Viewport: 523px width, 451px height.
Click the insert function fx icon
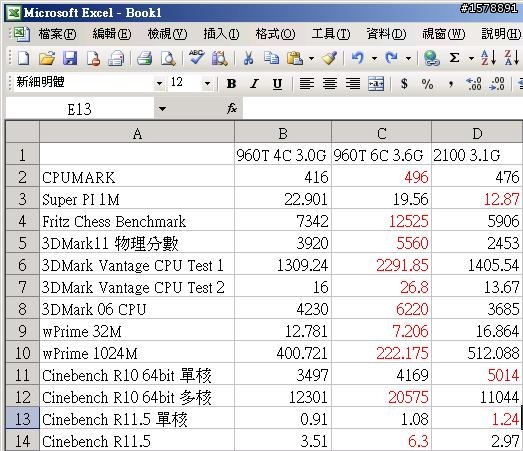(x=232, y=108)
